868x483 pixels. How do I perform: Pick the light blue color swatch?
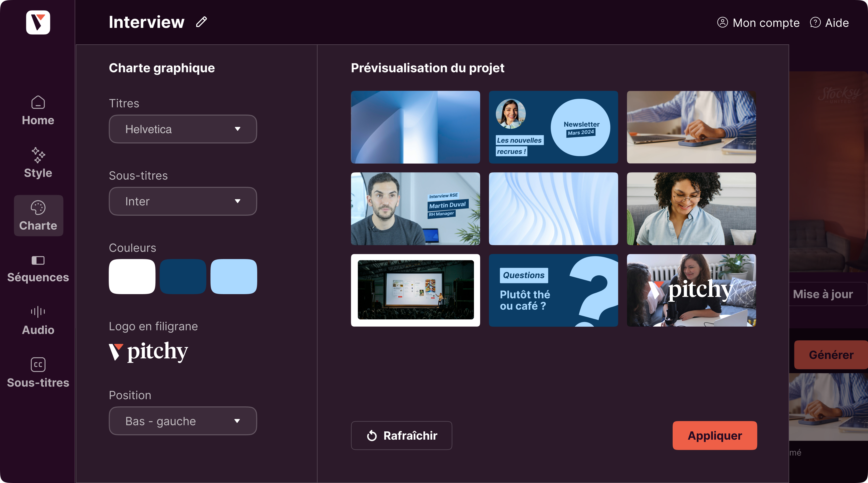(233, 277)
